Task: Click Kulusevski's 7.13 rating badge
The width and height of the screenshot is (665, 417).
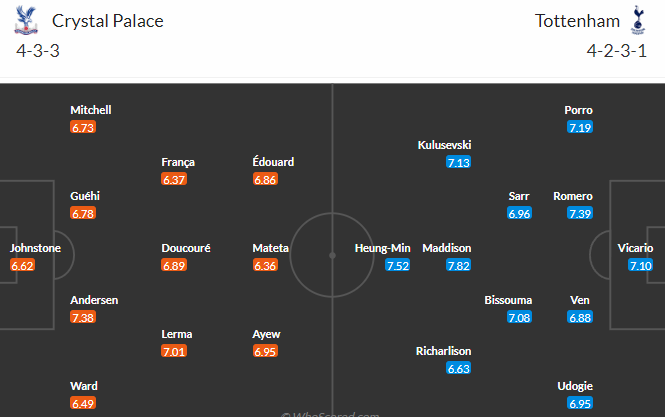Action: 458,162
